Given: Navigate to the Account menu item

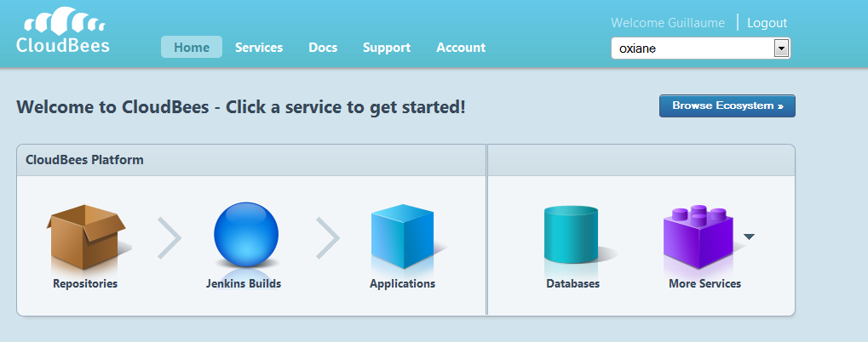Looking at the screenshot, I should (x=461, y=48).
